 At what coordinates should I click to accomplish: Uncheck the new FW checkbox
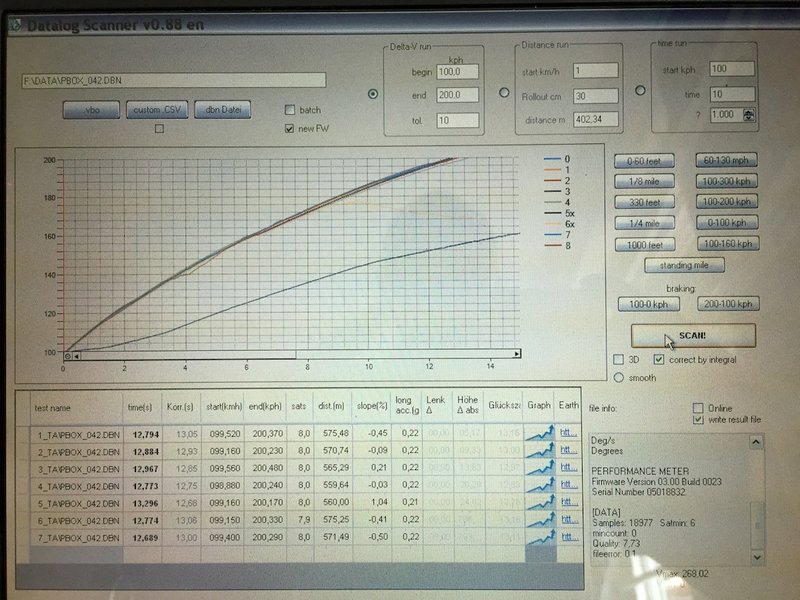[x=290, y=129]
